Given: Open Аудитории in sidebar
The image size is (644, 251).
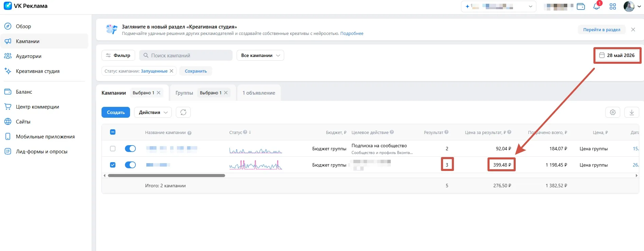Looking at the screenshot, I should (x=44, y=56).
